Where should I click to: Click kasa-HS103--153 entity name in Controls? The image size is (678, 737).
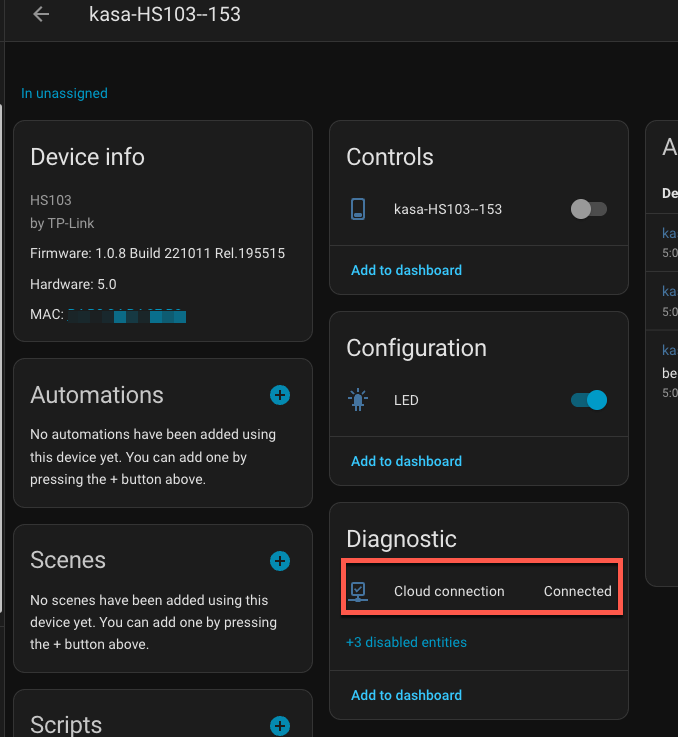pyautogui.click(x=448, y=209)
